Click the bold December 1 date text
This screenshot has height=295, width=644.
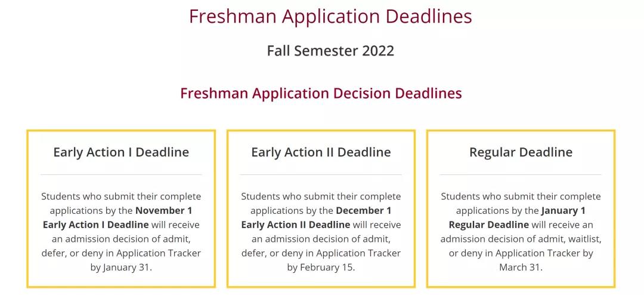tap(364, 211)
